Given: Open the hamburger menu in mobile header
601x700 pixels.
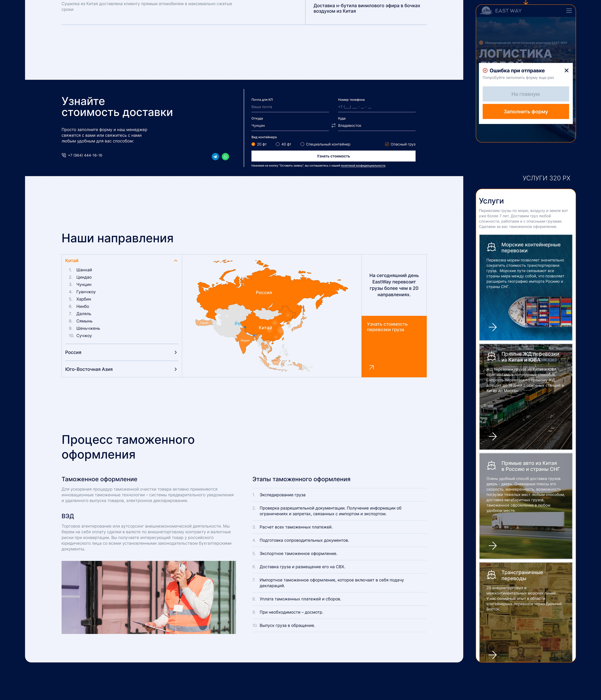Looking at the screenshot, I should pos(569,11).
